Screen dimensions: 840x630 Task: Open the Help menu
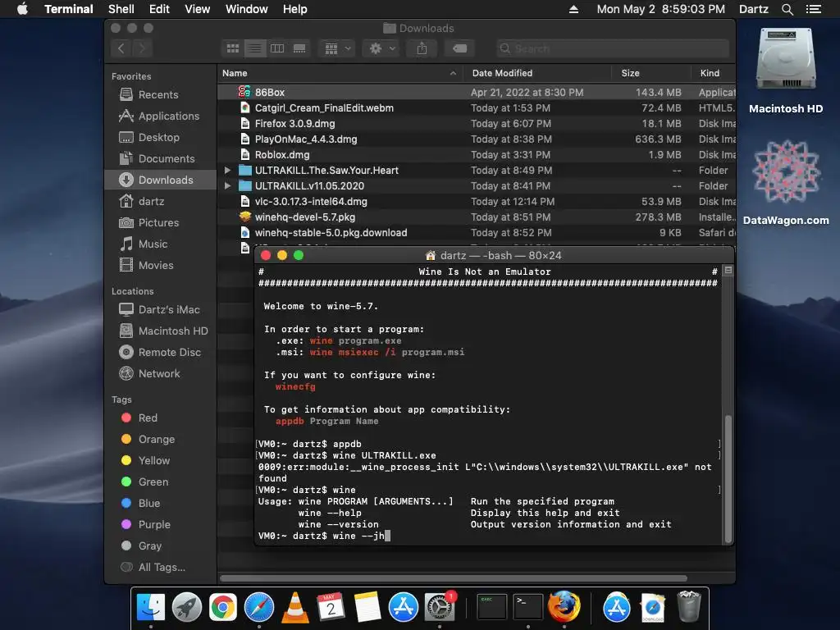(x=295, y=9)
